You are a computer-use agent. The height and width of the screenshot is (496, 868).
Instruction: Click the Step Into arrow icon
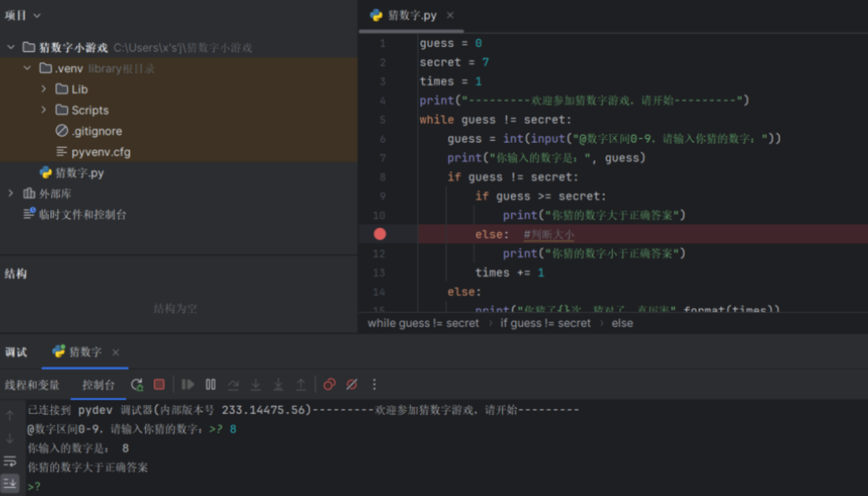[256, 385]
